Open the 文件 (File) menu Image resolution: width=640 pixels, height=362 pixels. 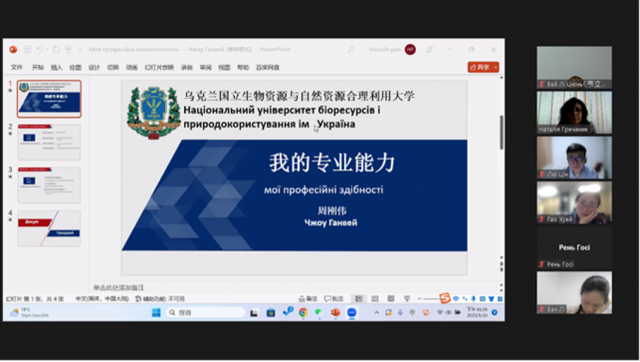tap(16, 67)
